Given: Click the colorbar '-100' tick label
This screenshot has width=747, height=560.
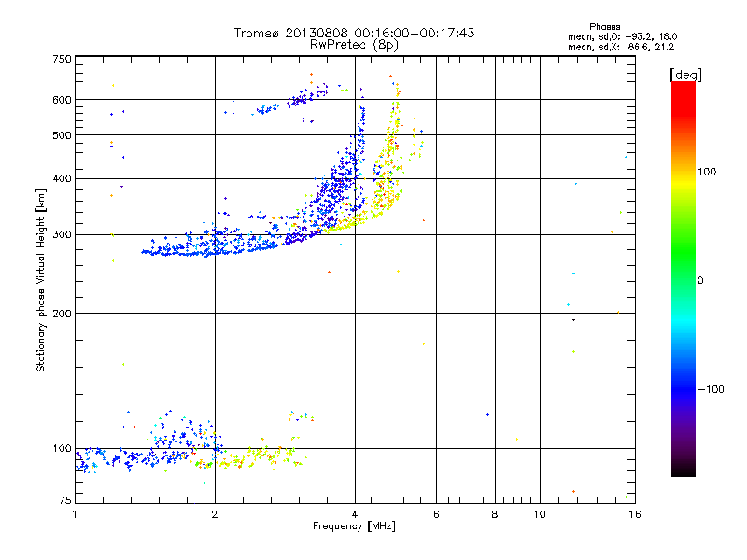Looking at the screenshot, I should click(x=711, y=389).
